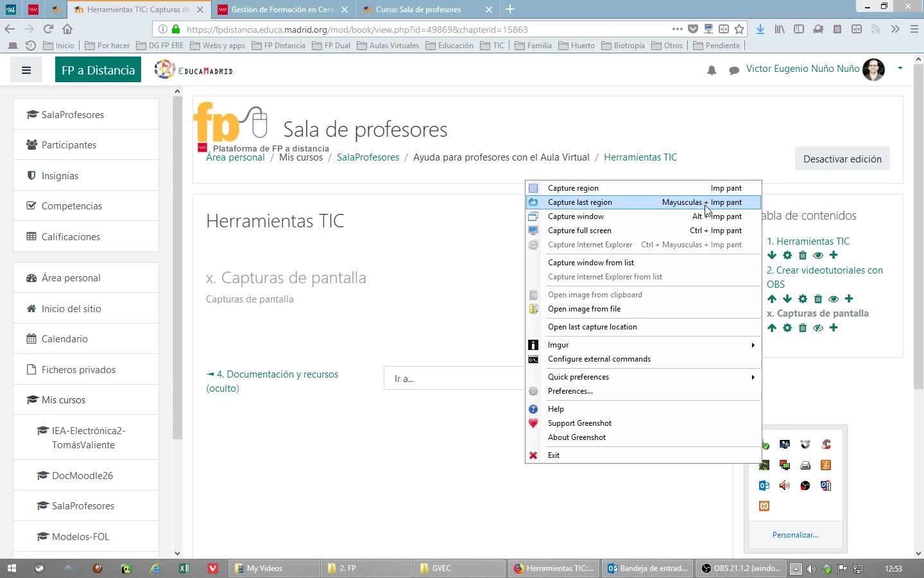Select Capture full screen option
This screenshot has height=578, width=924.
point(643,231)
